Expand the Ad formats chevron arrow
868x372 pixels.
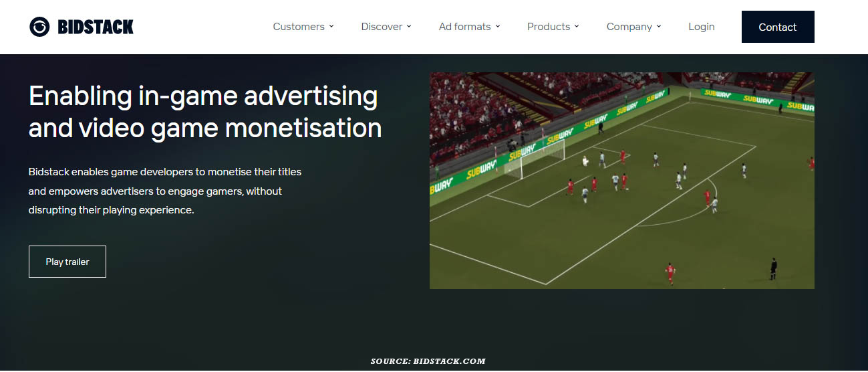497,27
